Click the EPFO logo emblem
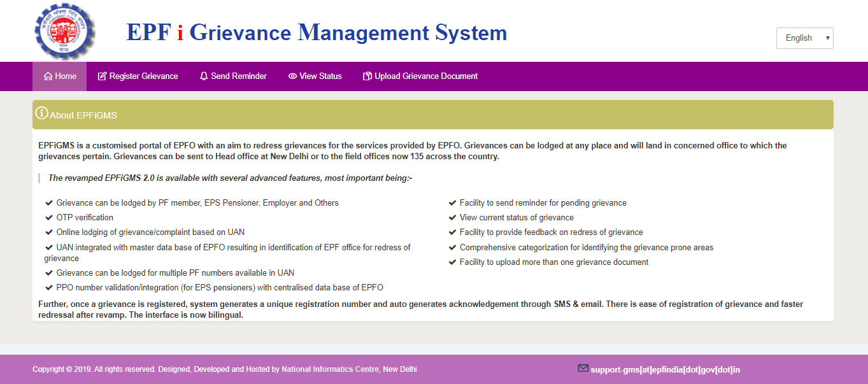The image size is (868, 384). click(x=65, y=31)
